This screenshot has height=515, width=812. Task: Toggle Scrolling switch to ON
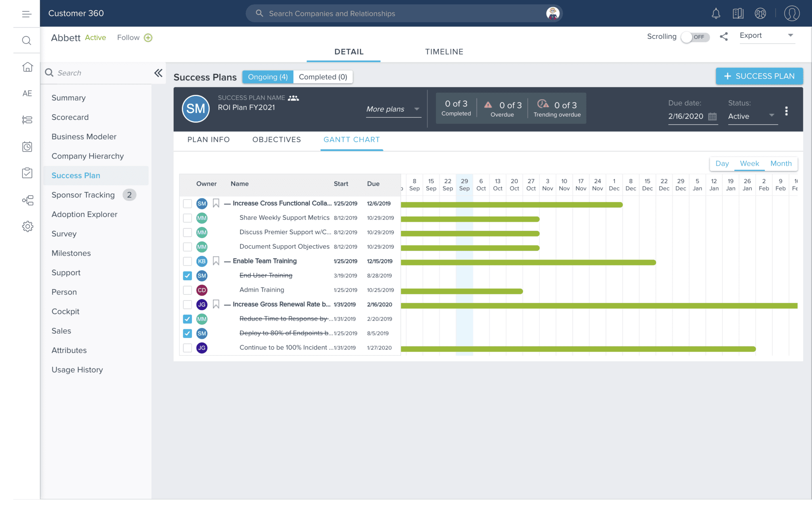(695, 37)
